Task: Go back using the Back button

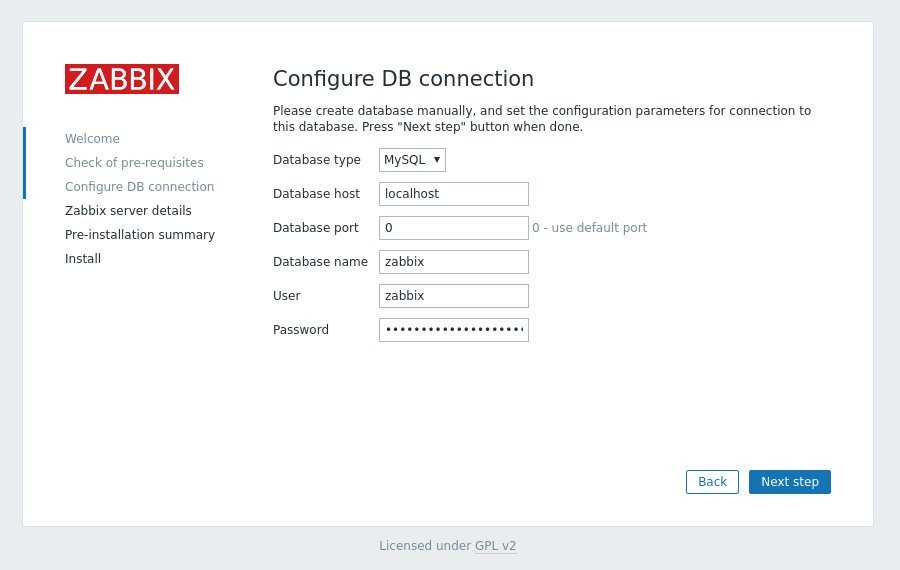Action: [x=712, y=482]
